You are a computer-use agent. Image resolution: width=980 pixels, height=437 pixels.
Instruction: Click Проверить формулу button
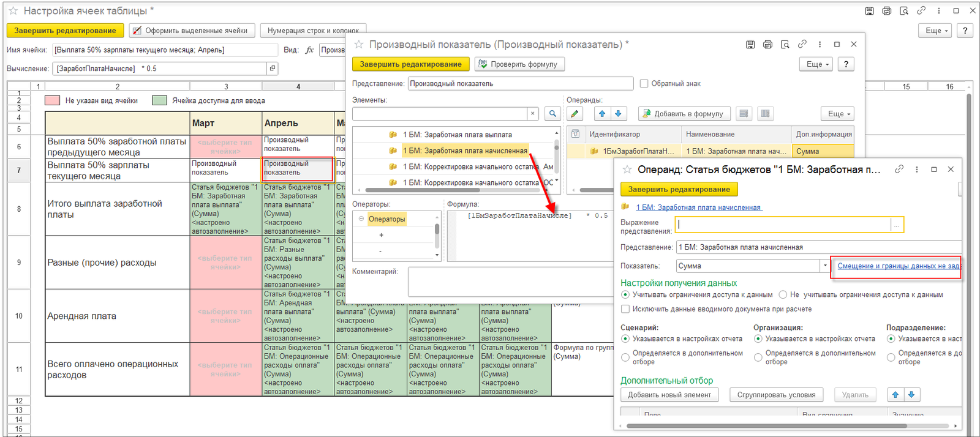point(519,64)
